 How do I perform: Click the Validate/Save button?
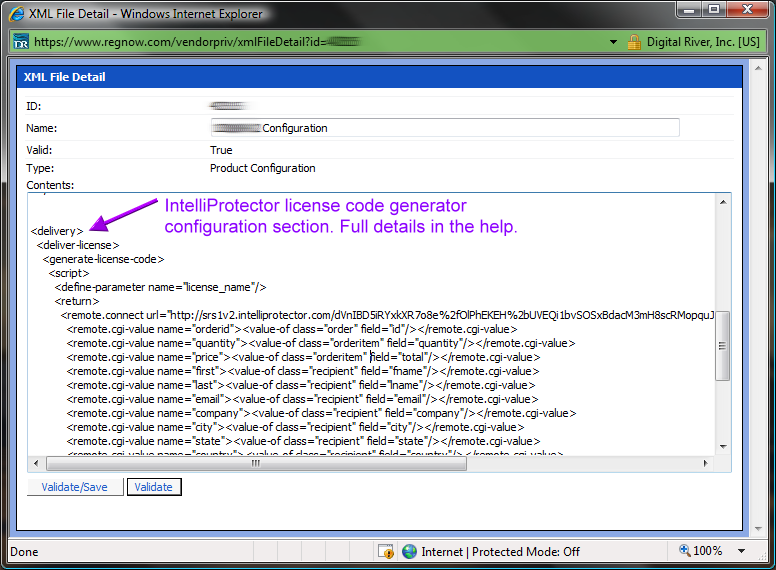point(75,487)
